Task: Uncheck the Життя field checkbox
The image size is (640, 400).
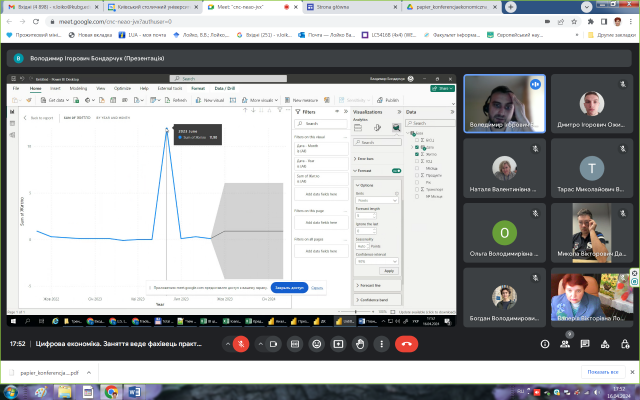Action: pos(417,153)
